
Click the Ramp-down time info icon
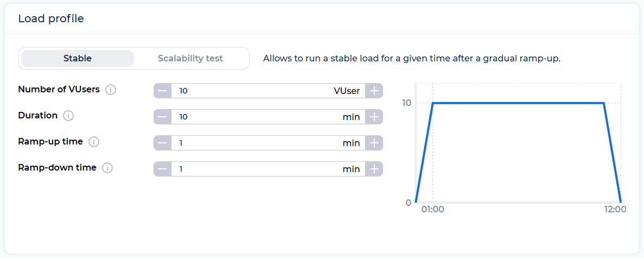tap(107, 168)
